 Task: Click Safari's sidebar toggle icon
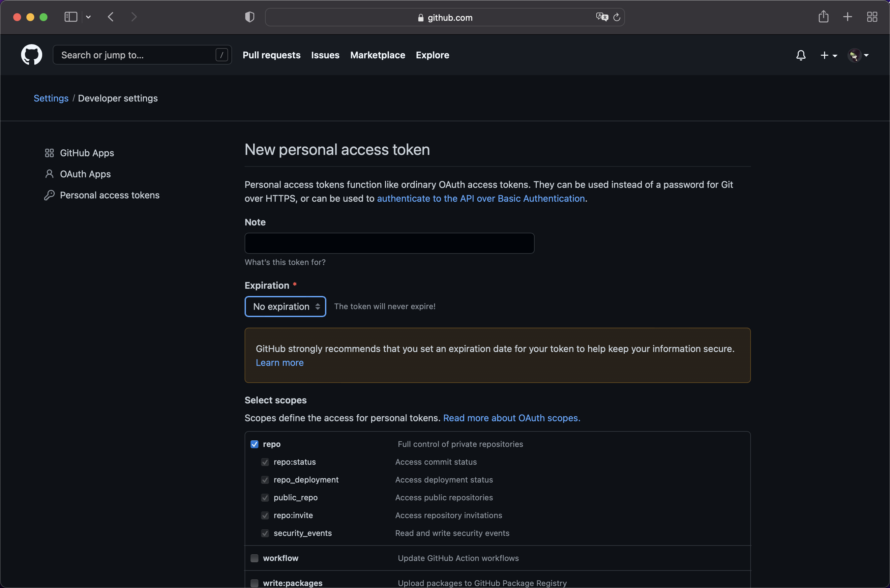point(71,17)
